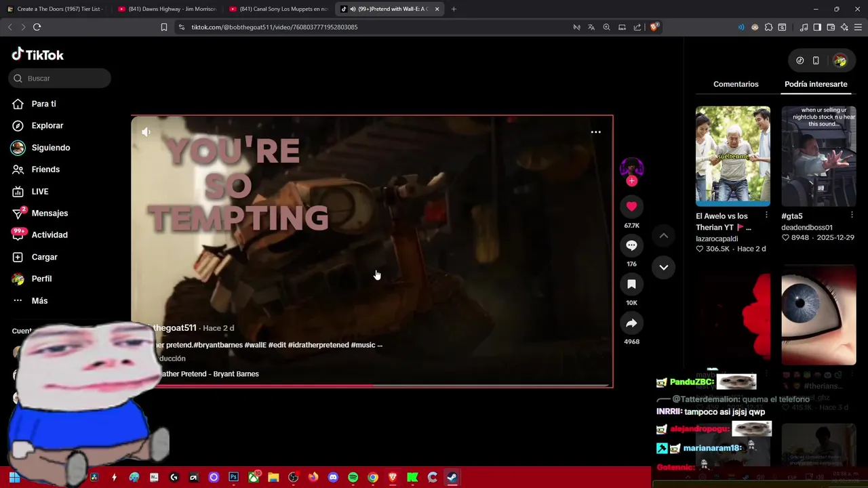Viewport: 868px width, 488px height.
Task: Click the TikTok logo
Action: (38, 55)
